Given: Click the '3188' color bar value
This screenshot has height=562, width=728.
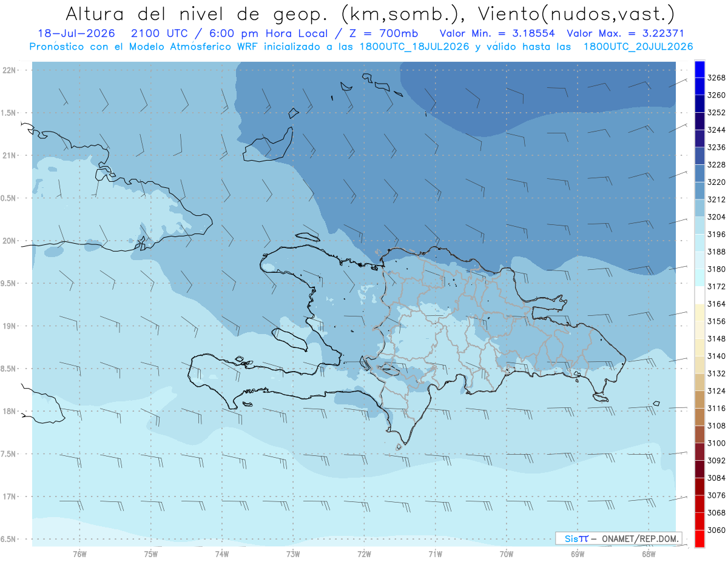Looking at the screenshot, I should tap(716, 252).
